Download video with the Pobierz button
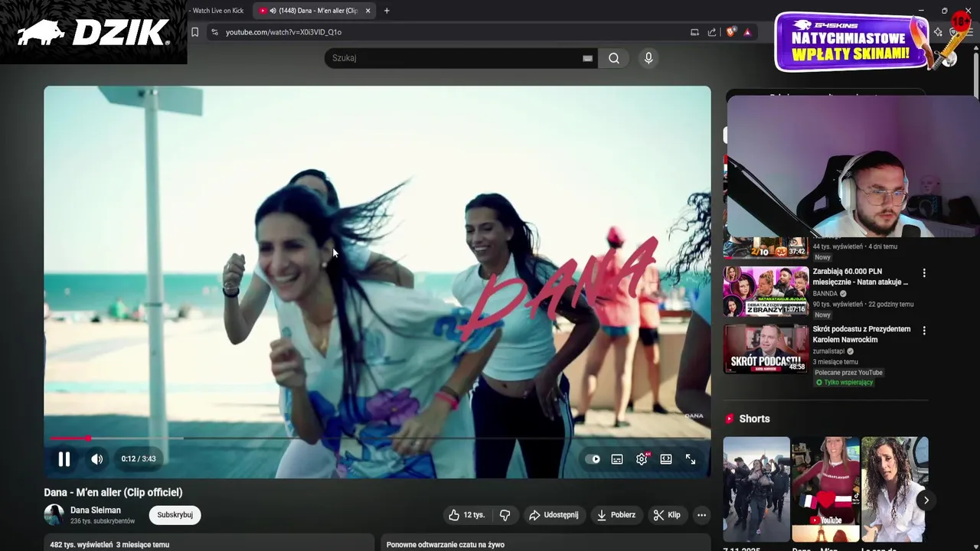980x551 pixels. tap(616, 515)
